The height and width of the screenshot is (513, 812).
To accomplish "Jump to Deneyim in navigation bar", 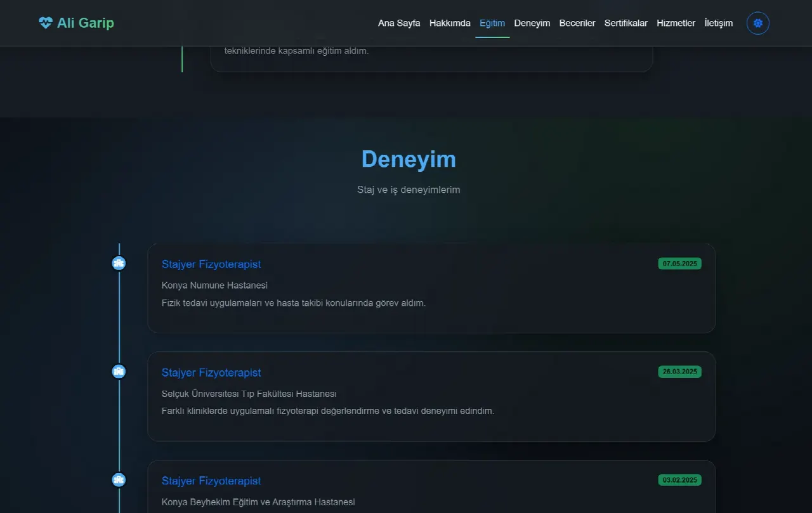I will [532, 23].
